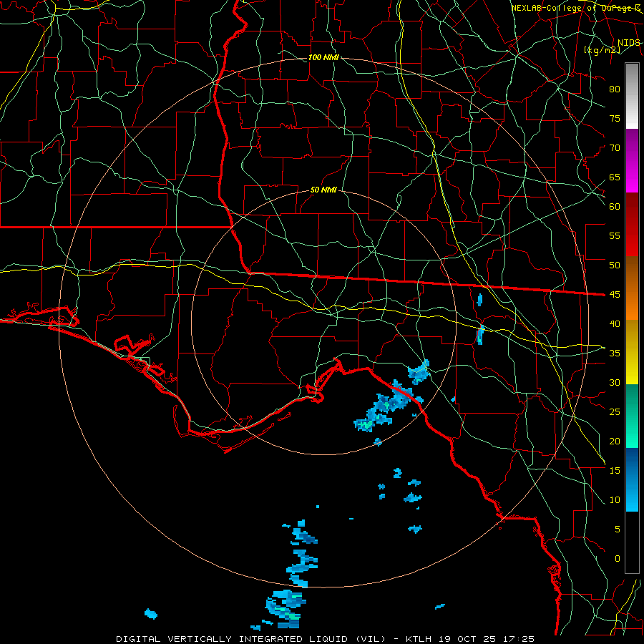Click the scale value 40
The width and height of the screenshot is (644, 644).
(x=615, y=324)
